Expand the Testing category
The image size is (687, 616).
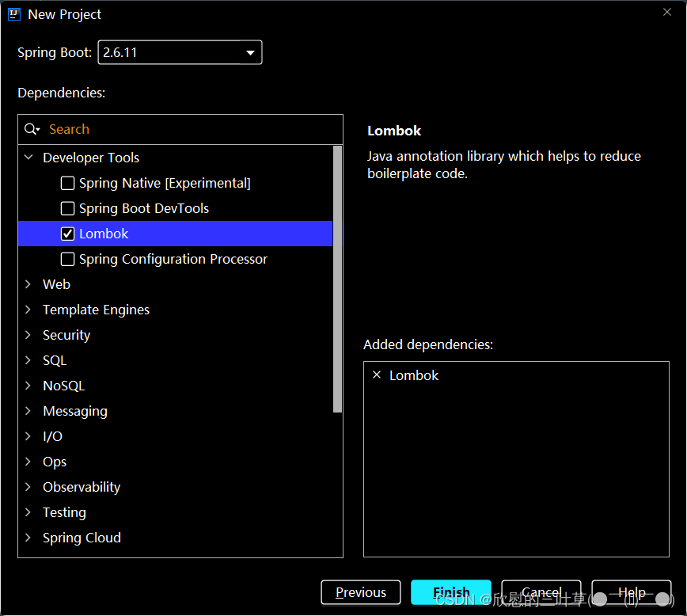point(28,512)
